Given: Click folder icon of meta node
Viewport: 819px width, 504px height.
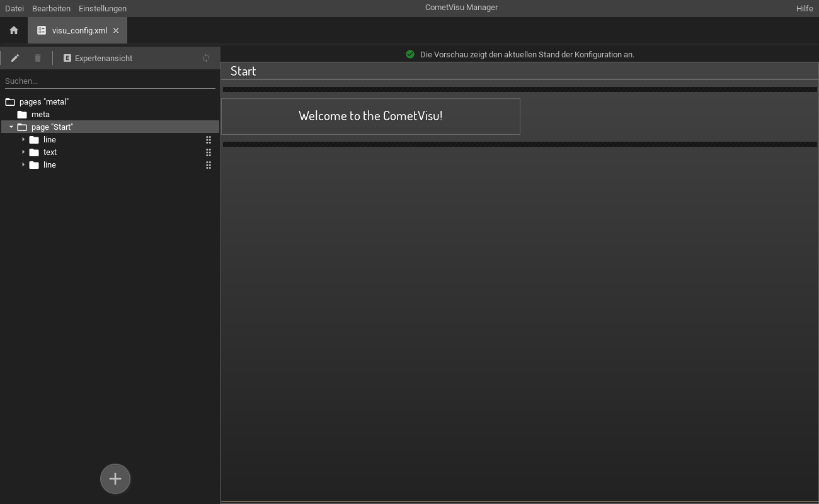Looking at the screenshot, I should [x=22, y=114].
